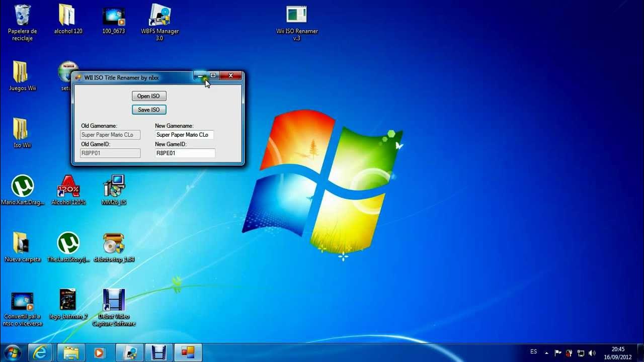Launch Internet Explorer from the taskbar
This screenshot has height=362, width=644.
pos(40,353)
